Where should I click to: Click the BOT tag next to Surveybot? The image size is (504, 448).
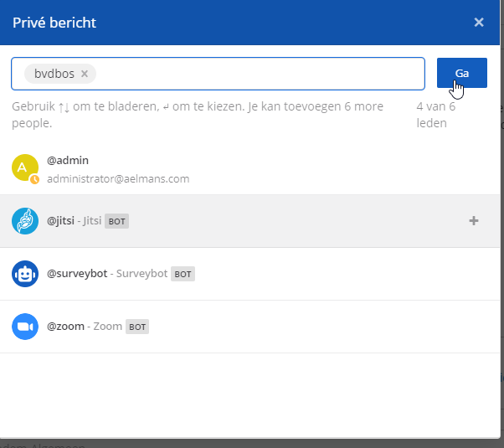point(183,274)
